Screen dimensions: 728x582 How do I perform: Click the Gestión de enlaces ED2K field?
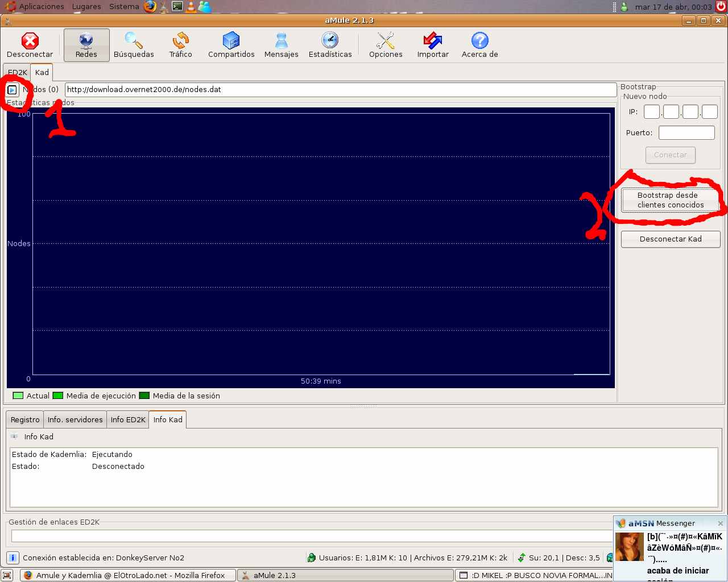point(310,536)
